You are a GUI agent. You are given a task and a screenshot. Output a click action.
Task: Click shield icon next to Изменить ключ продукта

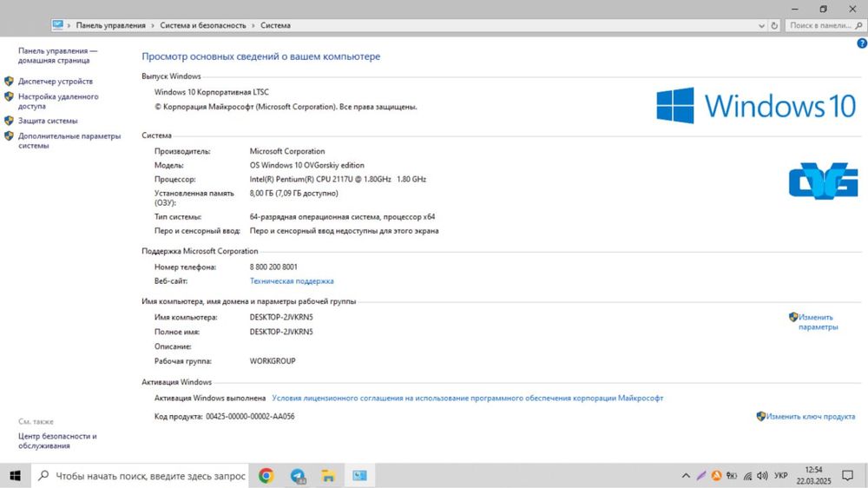point(760,417)
